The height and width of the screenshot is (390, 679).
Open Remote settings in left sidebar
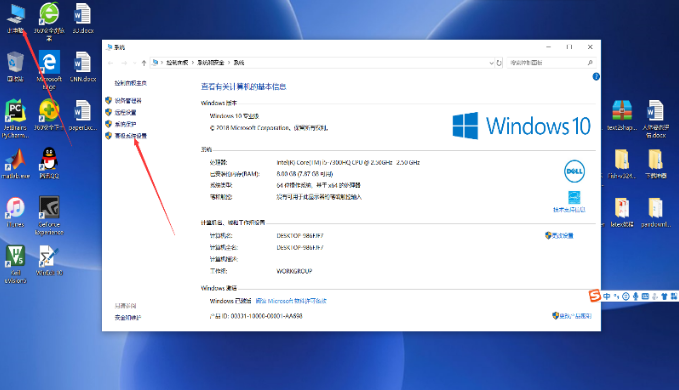click(125, 113)
